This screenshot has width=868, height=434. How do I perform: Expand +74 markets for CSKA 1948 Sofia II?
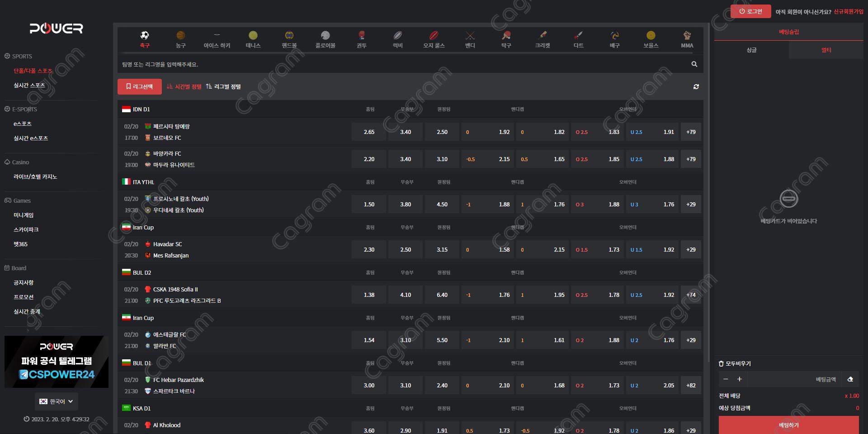tap(691, 295)
